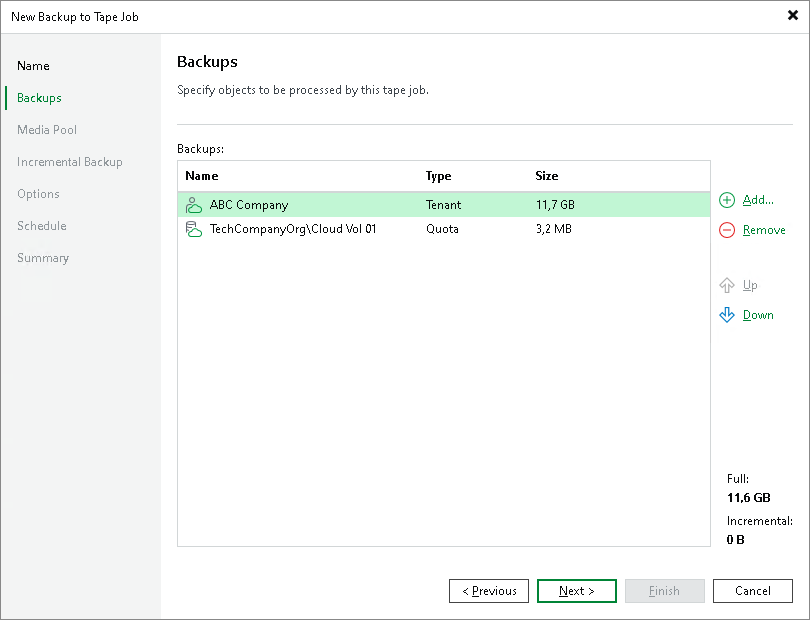The width and height of the screenshot is (810, 620).
Task: Click the red minus Remove icon
Action: point(727,230)
